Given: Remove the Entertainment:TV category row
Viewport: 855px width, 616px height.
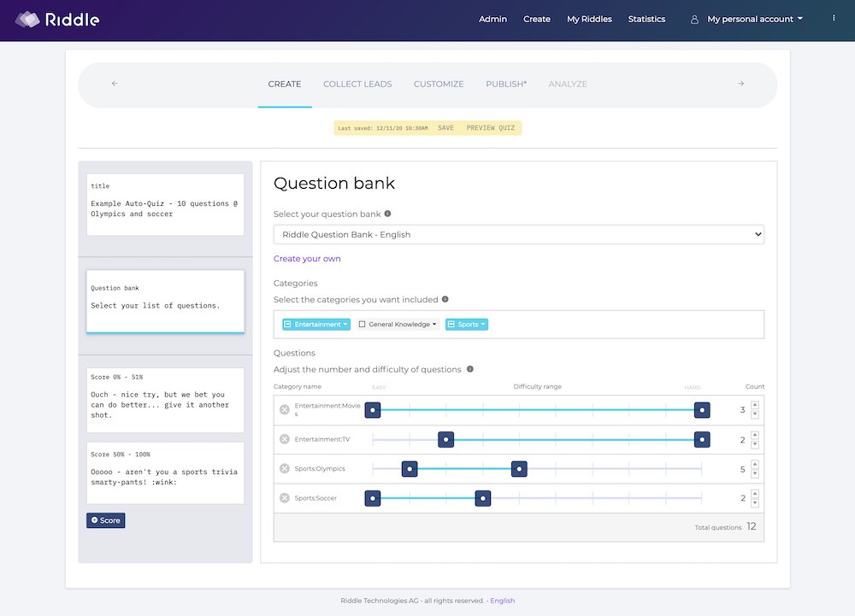Looking at the screenshot, I should point(284,439).
